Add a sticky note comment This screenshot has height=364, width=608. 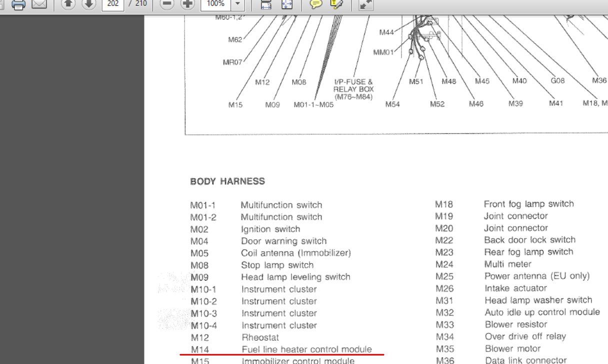[x=315, y=4]
